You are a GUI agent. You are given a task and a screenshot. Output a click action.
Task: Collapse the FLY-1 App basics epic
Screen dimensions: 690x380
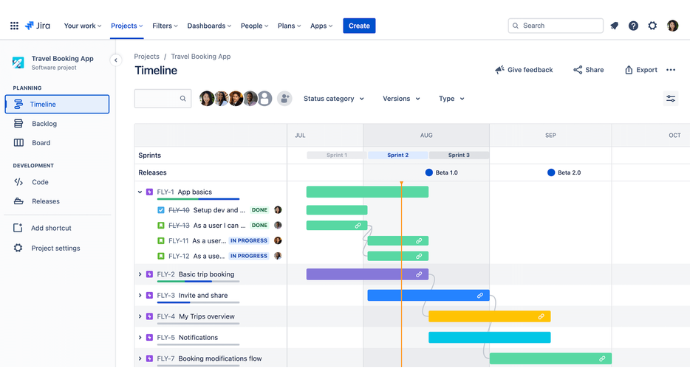click(x=140, y=192)
